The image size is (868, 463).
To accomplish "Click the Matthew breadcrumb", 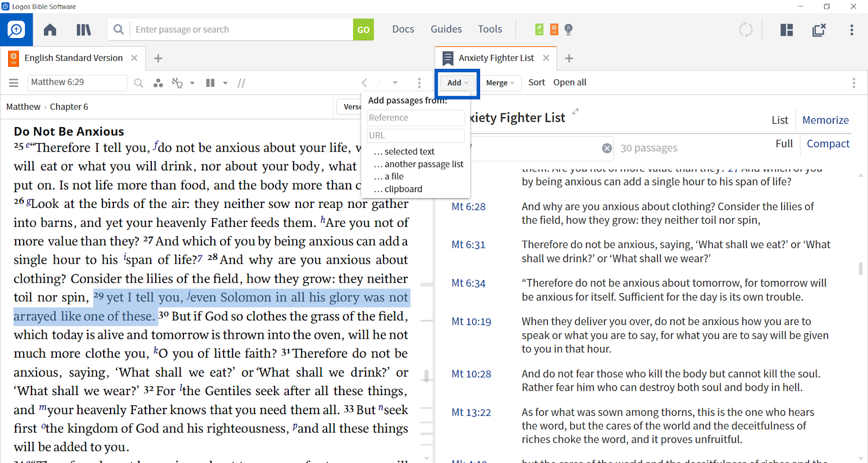I will tap(23, 107).
